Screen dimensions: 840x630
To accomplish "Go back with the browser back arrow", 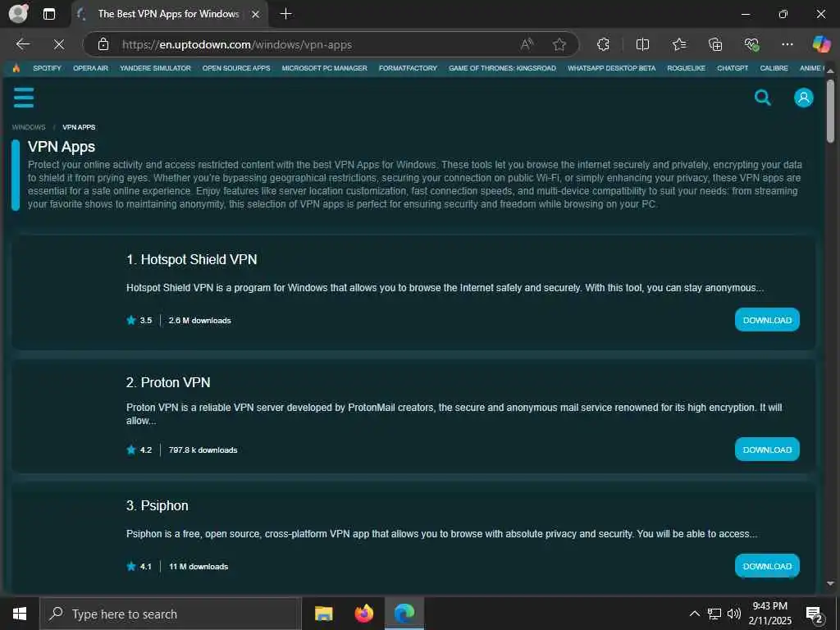I will (x=22, y=44).
